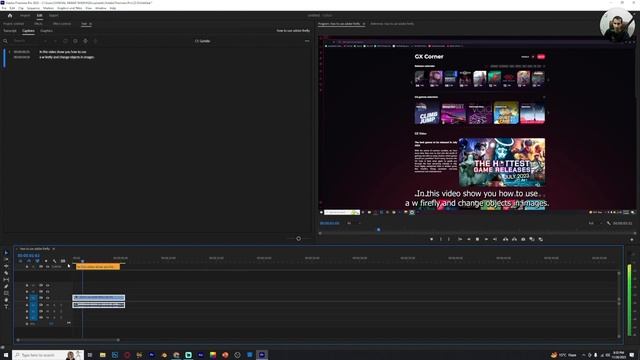Select the Selection tool in the tools panel

click(x=6, y=253)
